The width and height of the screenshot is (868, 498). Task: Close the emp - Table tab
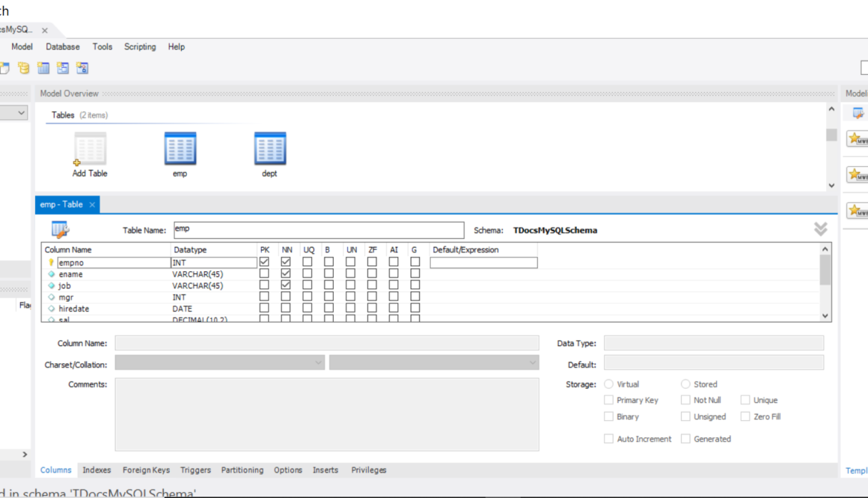click(x=92, y=204)
